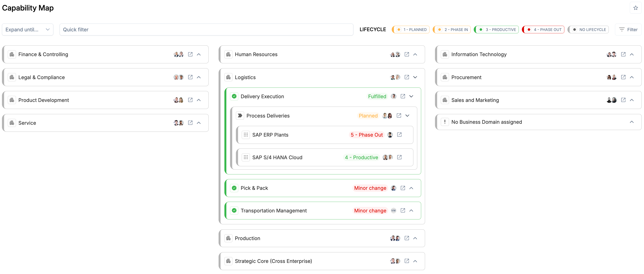Viewport: 644px width, 274px height.
Task: Expand the Transportation Management capability
Action: coord(411,210)
